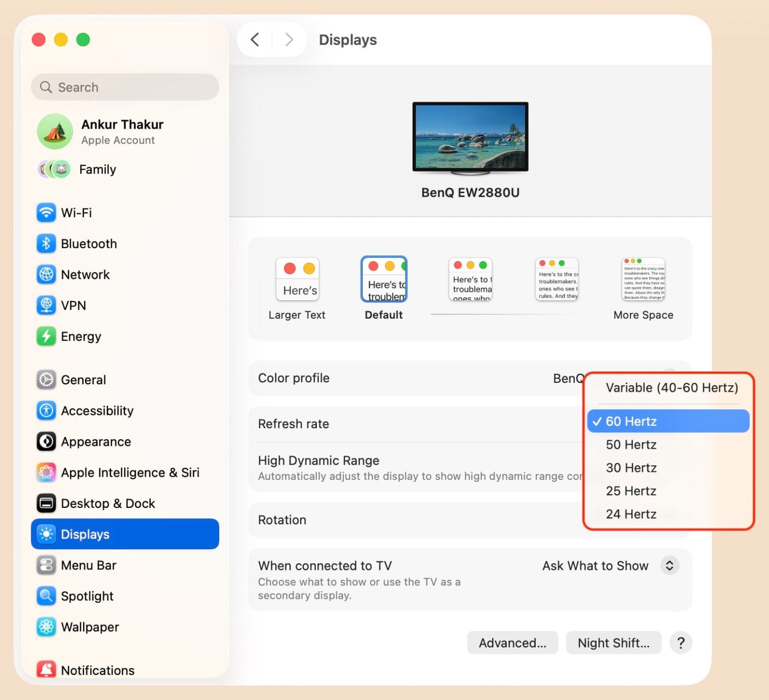Viewport: 769px width, 700px height.
Task: Click the Refresh rate label
Action: [293, 424]
